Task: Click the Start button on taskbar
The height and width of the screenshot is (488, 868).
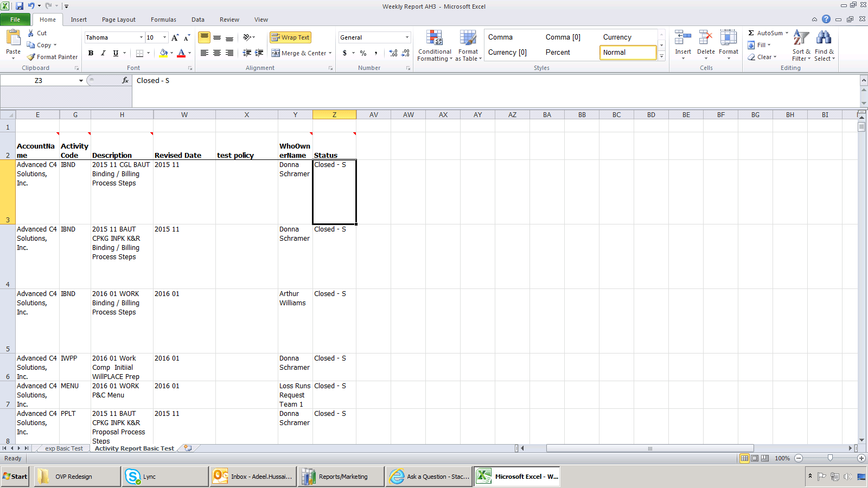Action: pyautogui.click(x=15, y=477)
